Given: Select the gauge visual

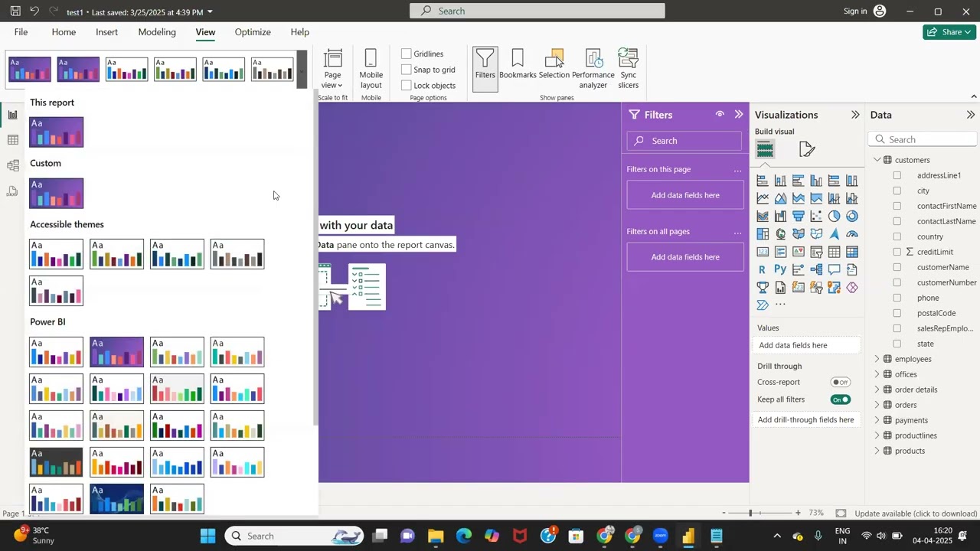Looking at the screenshot, I should (x=852, y=234).
